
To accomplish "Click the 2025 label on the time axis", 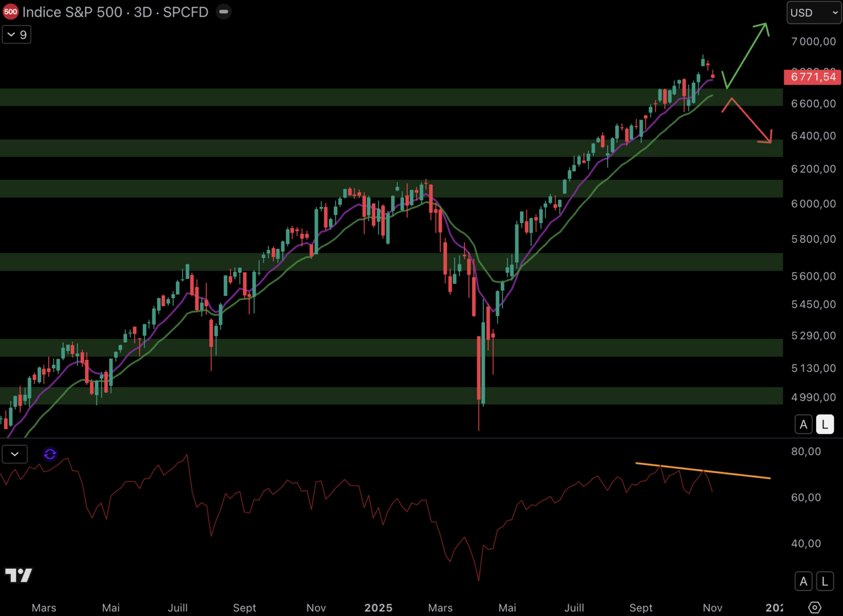I will (378, 607).
